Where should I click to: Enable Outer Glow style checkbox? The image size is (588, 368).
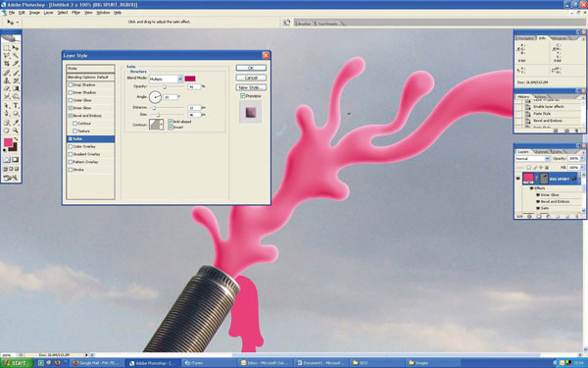[x=71, y=100]
